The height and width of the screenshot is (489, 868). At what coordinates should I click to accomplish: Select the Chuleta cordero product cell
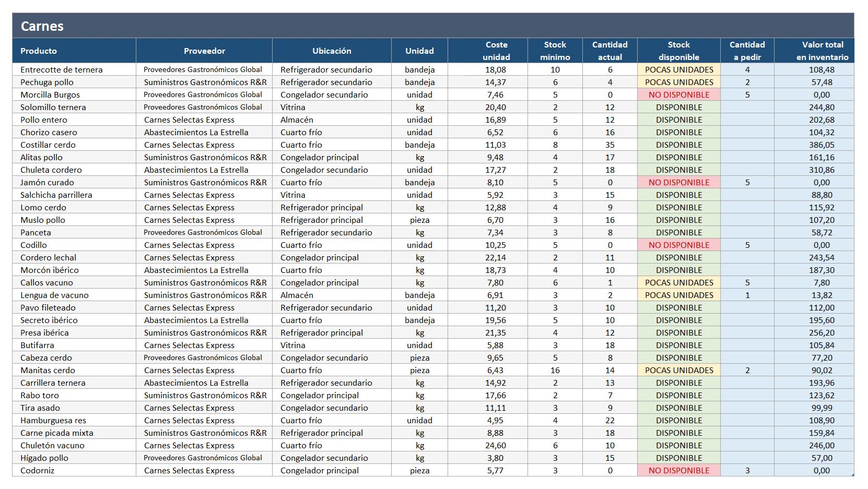[74, 170]
